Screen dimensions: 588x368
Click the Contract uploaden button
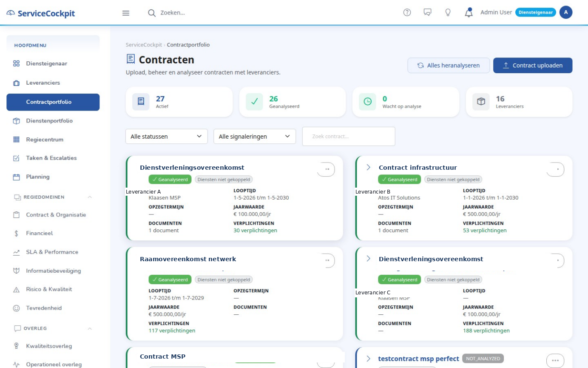[x=533, y=66]
